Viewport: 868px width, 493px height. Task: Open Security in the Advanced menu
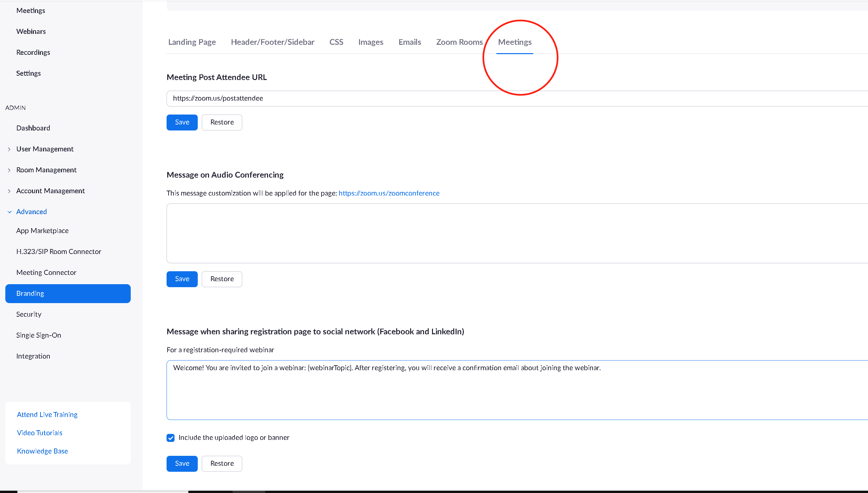point(29,315)
